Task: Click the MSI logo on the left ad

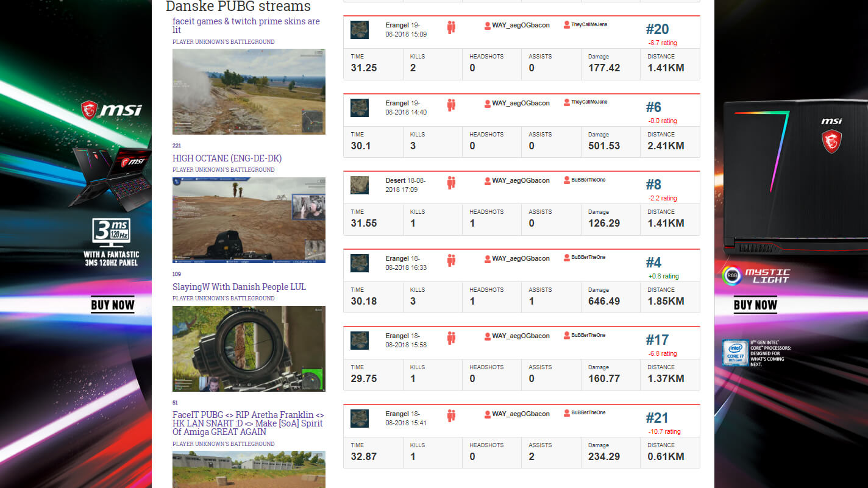Action: tap(112, 110)
